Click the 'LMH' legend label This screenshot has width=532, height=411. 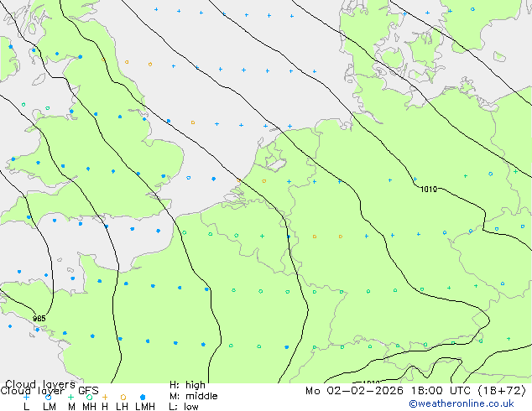tap(145, 406)
